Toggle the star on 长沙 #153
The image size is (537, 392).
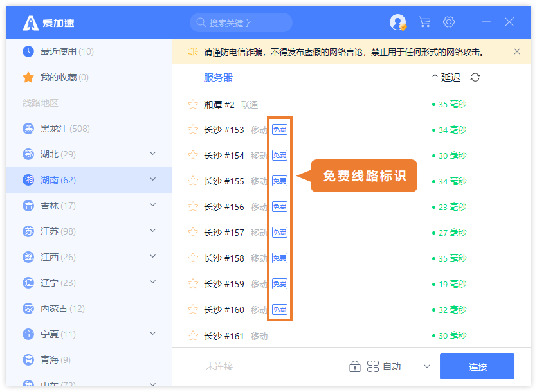[x=192, y=129]
